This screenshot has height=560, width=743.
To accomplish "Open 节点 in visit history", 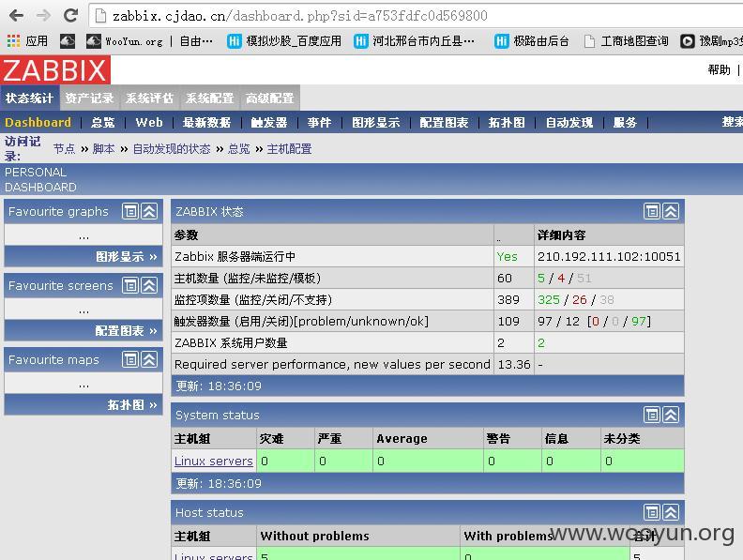I will click(64, 149).
